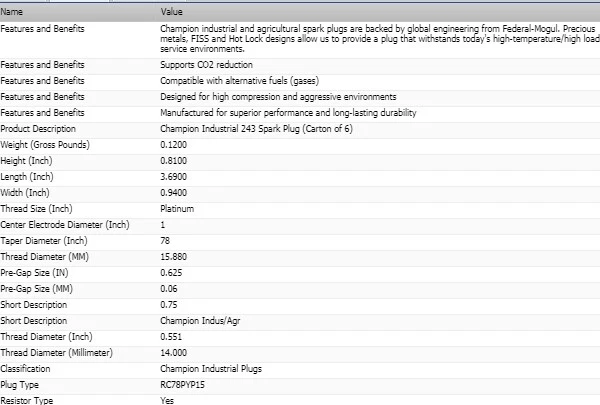The width and height of the screenshot is (600, 405).
Task: Click the Plug Type row label
Action: click(20, 385)
